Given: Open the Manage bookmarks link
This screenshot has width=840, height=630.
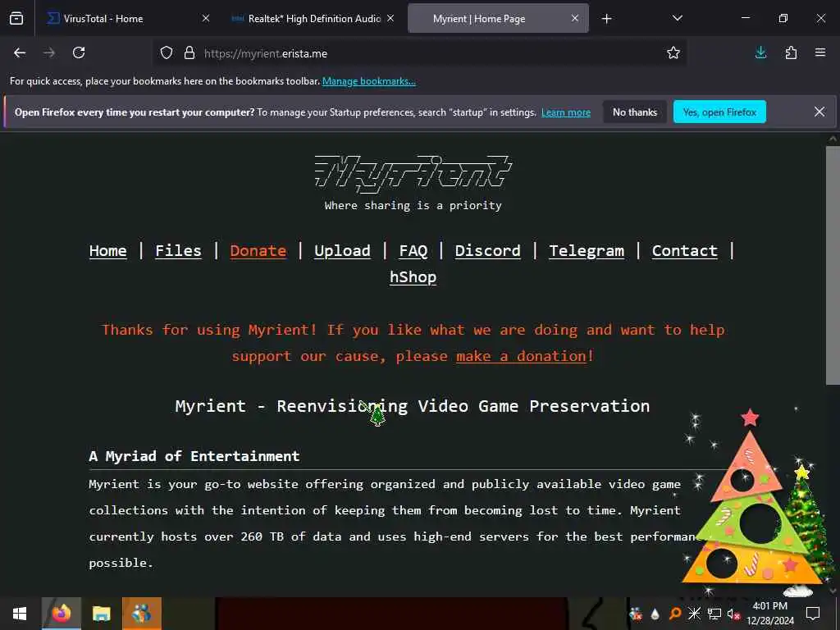Looking at the screenshot, I should pyautogui.click(x=368, y=81).
